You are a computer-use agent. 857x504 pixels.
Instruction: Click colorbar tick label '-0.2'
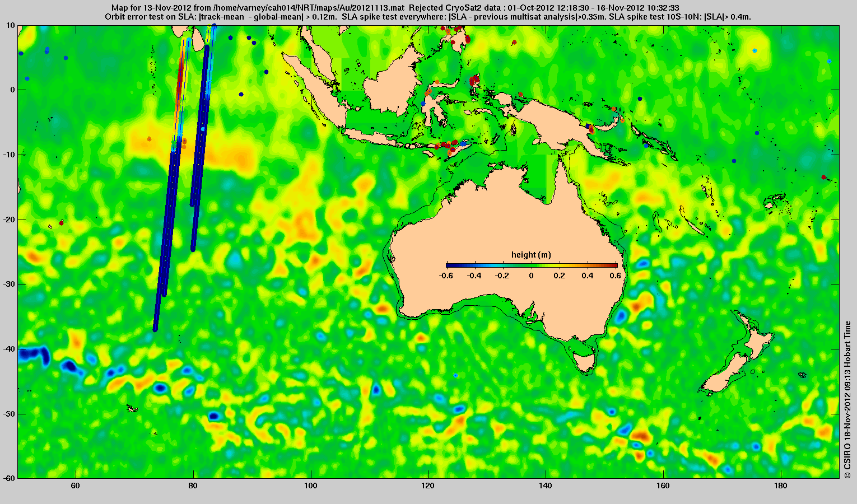pos(503,276)
